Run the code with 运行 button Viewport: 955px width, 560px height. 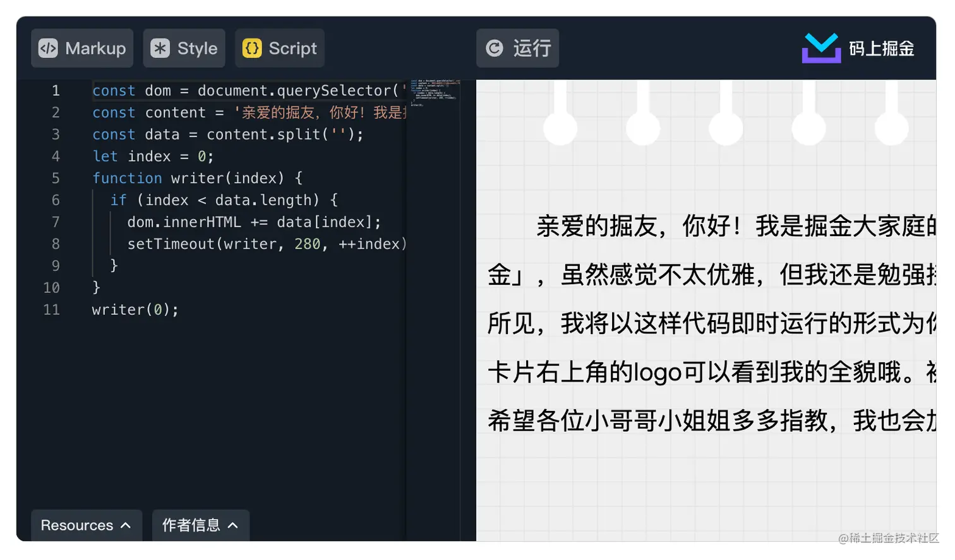(x=518, y=49)
